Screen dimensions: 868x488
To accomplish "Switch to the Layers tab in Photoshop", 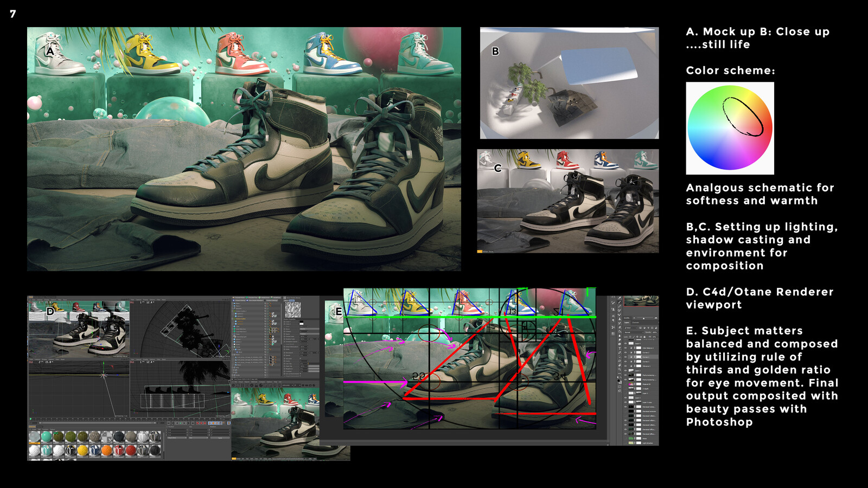I will (627, 323).
